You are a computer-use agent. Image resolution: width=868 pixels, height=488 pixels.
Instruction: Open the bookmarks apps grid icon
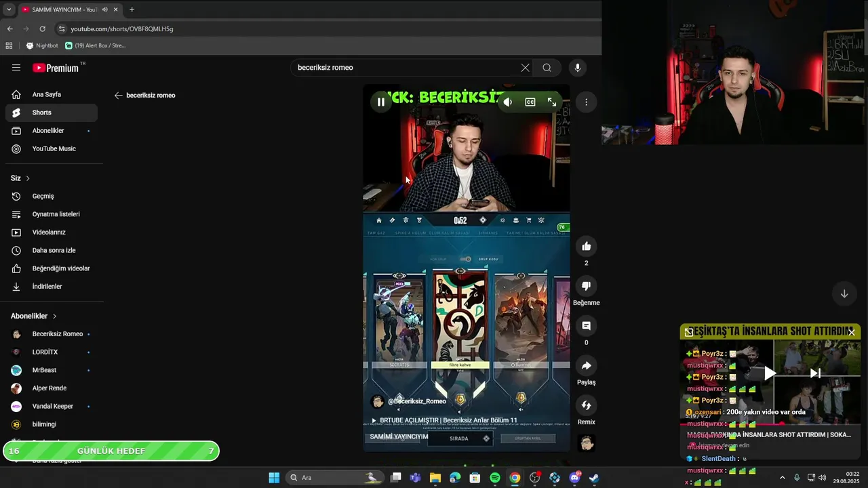click(9, 46)
